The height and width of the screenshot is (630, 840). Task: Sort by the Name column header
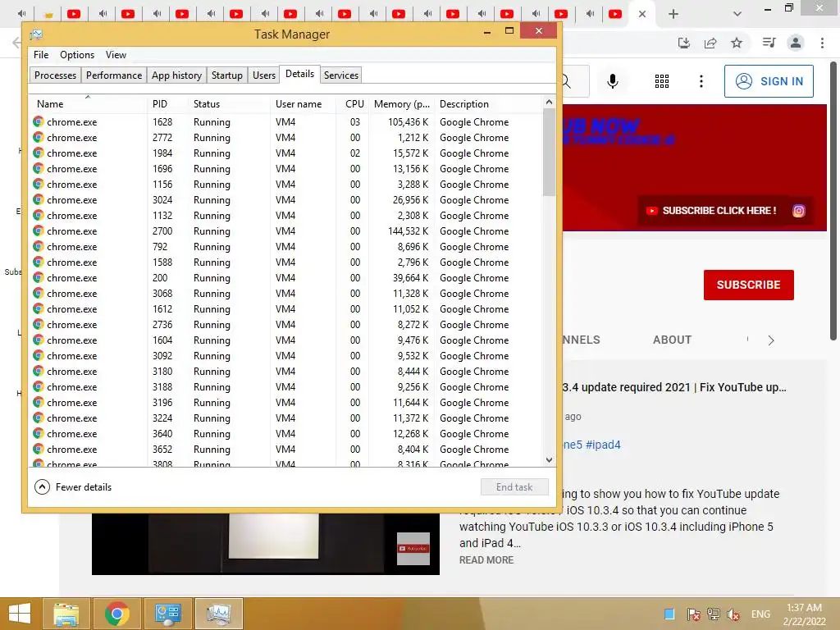(x=89, y=104)
